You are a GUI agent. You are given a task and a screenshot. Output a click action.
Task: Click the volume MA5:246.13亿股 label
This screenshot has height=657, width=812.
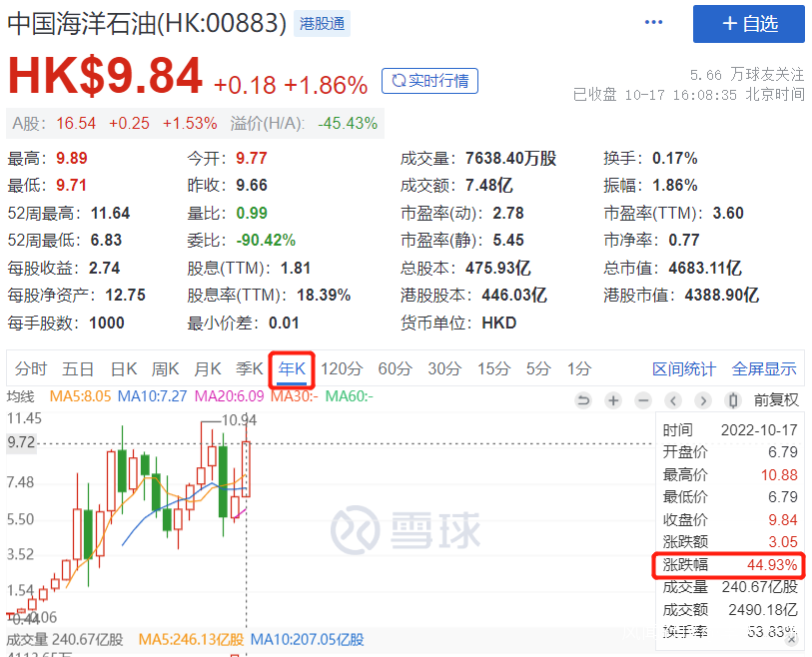click(x=191, y=639)
